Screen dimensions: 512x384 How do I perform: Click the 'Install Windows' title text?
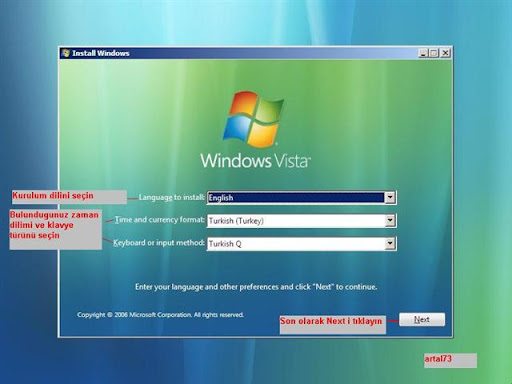(x=101, y=53)
